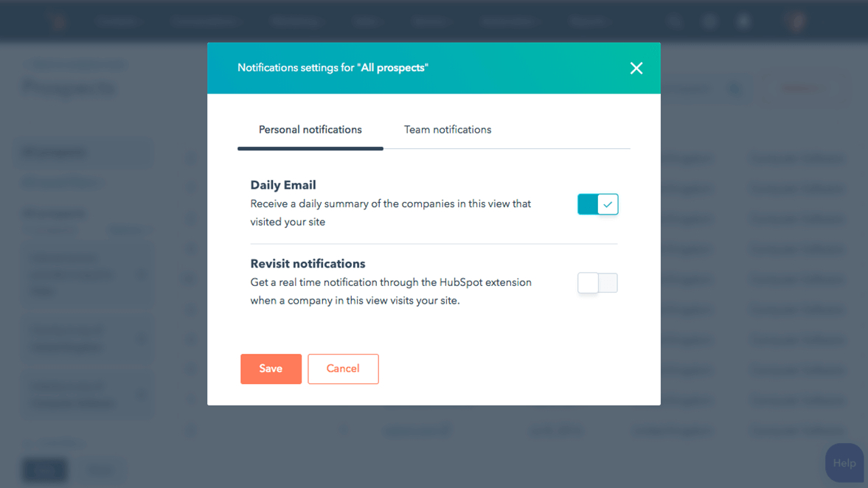Switch to Team notifications tab
The width and height of the screenshot is (868, 488).
[x=448, y=130]
